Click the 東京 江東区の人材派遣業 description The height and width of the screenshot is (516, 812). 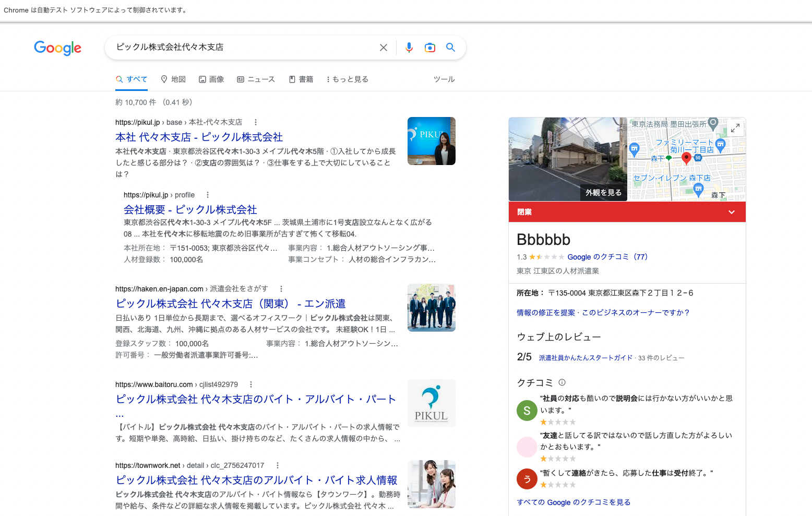(x=558, y=271)
